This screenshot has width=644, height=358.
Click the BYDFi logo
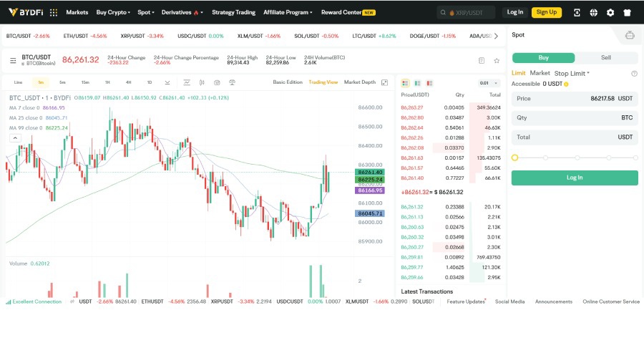coord(26,12)
